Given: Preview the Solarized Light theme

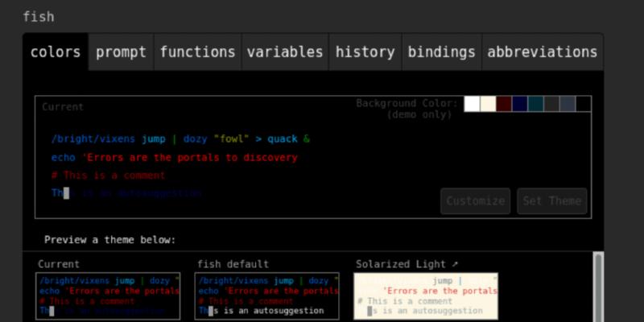Looking at the screenshot, I should (x=427, y=295).
